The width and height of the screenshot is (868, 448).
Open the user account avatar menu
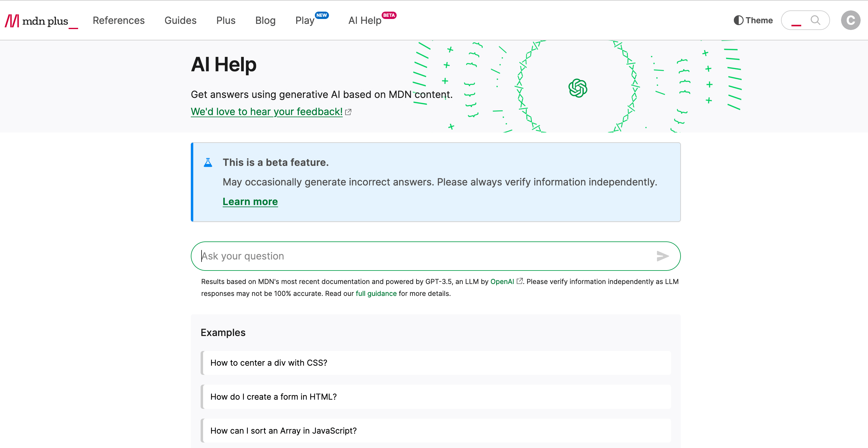(851, 20)
